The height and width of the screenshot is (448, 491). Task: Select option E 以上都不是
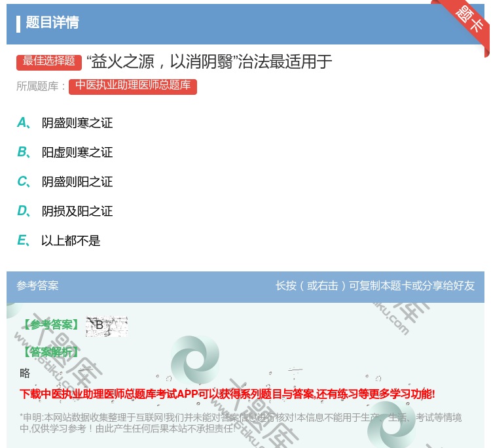coord(71,241)
